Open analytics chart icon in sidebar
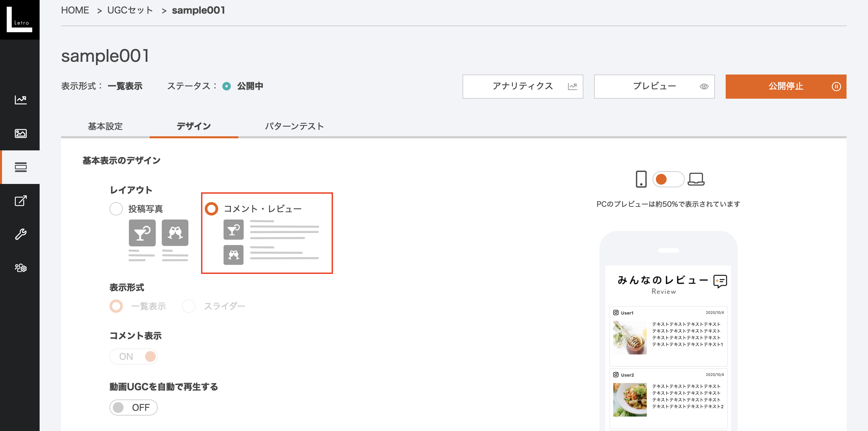 click(x=20, y=100)
